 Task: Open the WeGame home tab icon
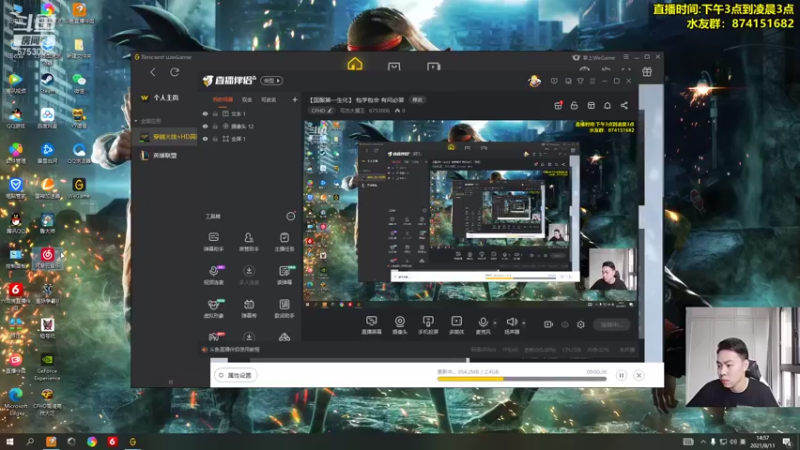pos(355,64)
